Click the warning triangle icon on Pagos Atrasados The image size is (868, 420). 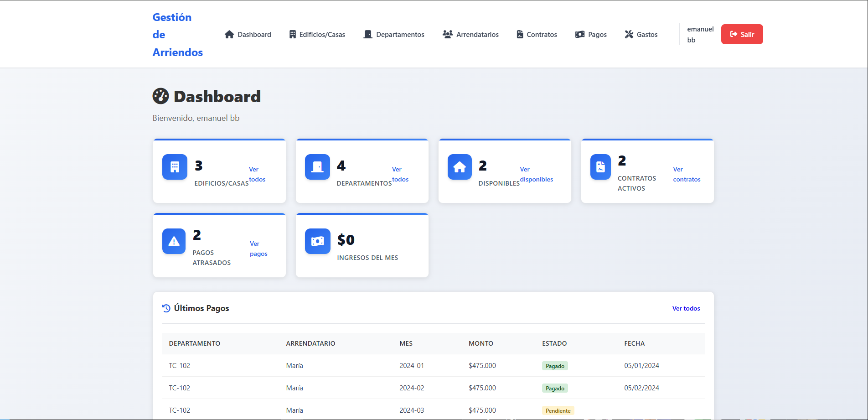coord(174,241)
